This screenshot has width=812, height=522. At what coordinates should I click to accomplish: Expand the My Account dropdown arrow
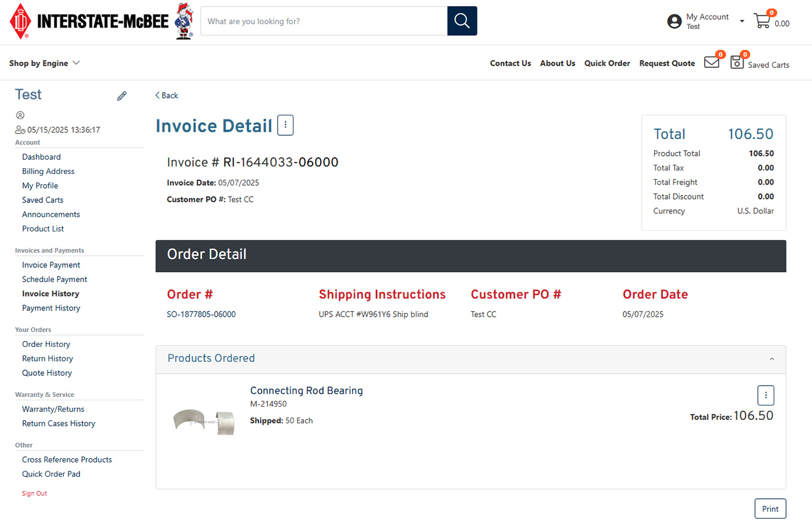742,21
